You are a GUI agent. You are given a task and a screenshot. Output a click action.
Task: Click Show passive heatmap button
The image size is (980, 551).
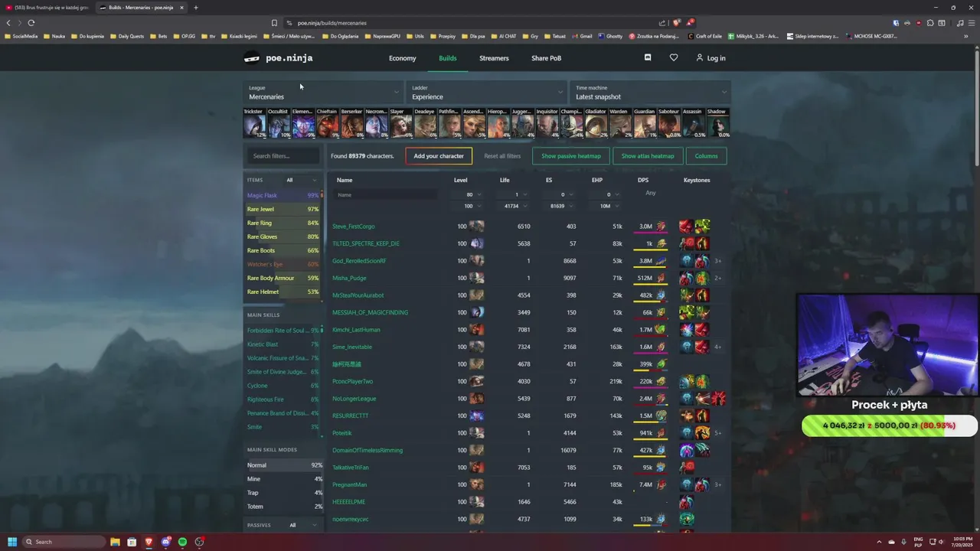tap(571, 156)
